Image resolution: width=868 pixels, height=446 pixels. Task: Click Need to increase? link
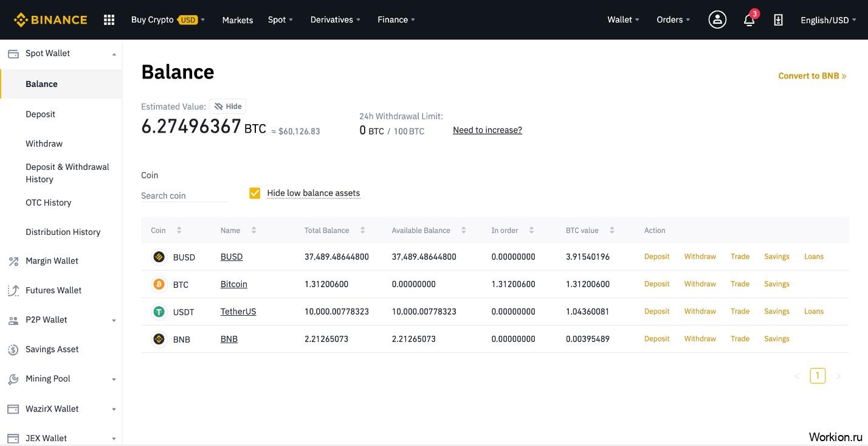point(487,130)
